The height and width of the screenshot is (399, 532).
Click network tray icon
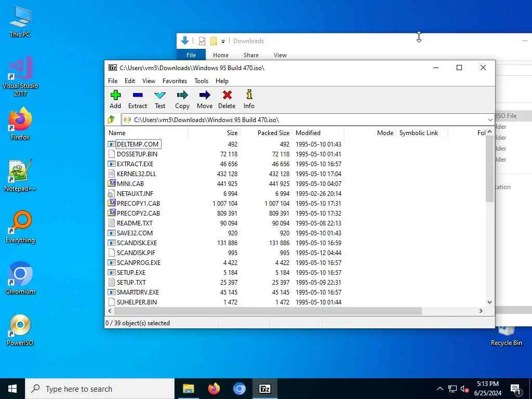click(x=453, y=389)
